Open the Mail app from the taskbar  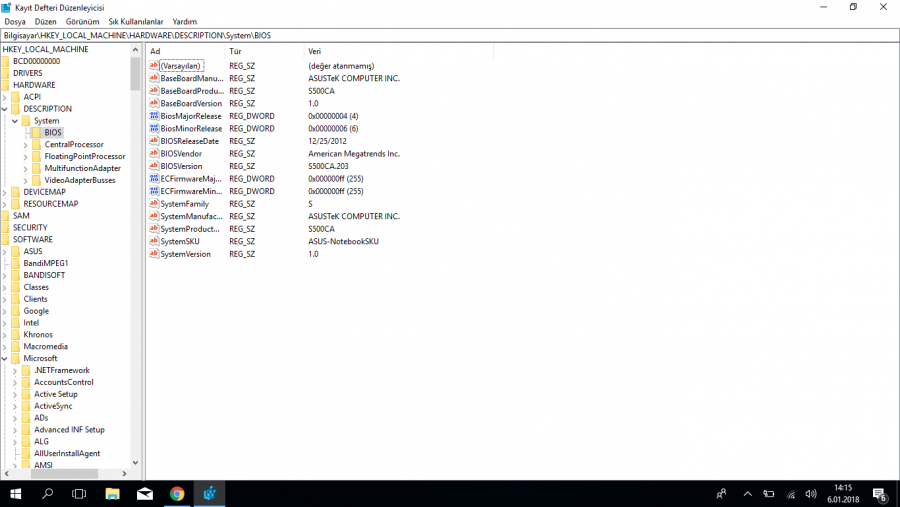(x=145, y=494)
